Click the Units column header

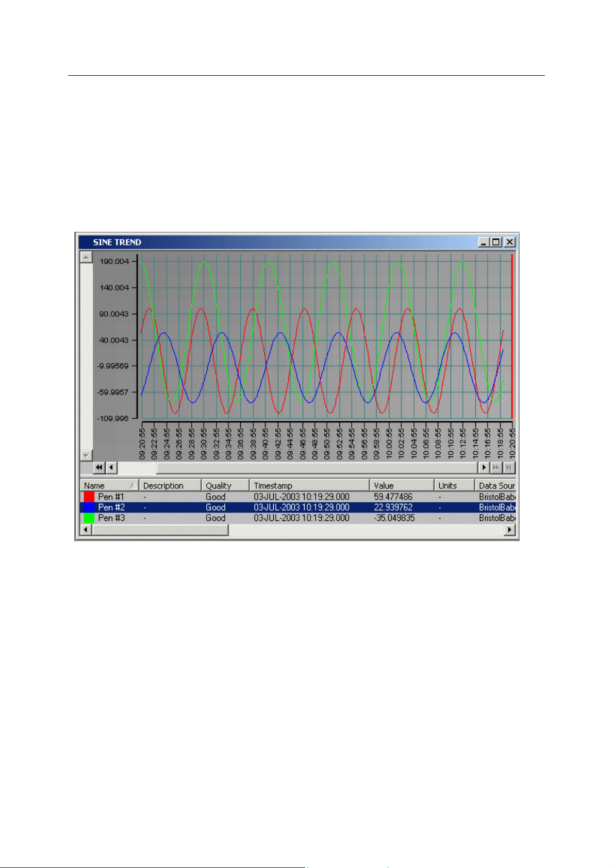click(455, 485)
